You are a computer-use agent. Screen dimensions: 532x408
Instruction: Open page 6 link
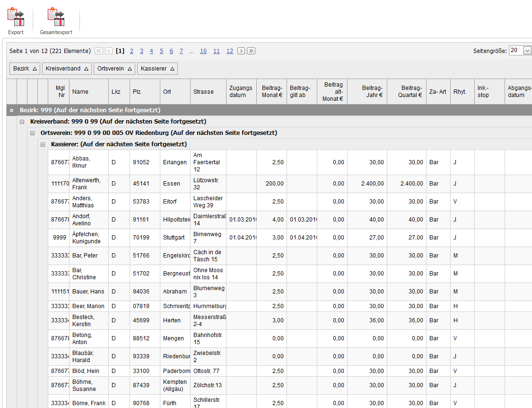click(x=171, y=51)
